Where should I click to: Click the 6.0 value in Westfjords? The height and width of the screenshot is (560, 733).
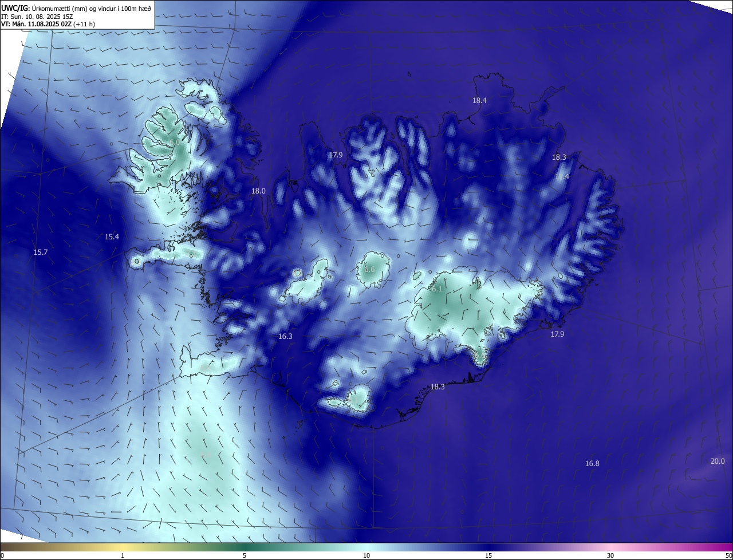[175, 141]
